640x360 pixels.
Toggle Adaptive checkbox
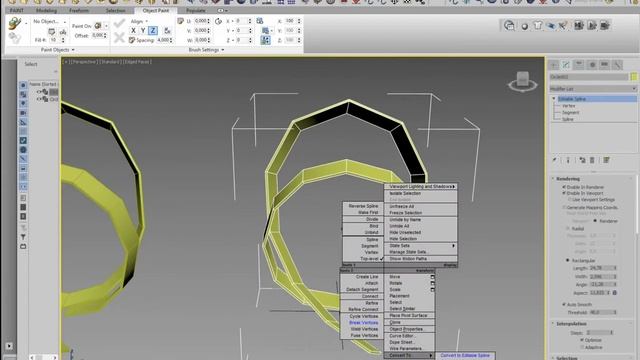pyautogui.click(x=582, y=347)
